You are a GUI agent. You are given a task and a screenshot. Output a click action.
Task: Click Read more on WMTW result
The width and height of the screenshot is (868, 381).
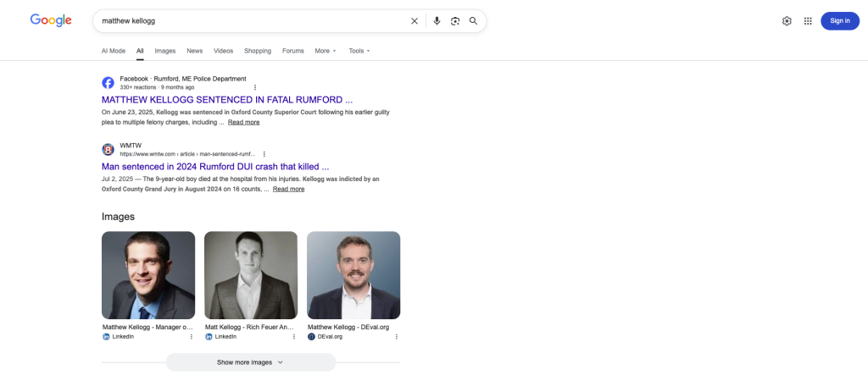point(288,189)
